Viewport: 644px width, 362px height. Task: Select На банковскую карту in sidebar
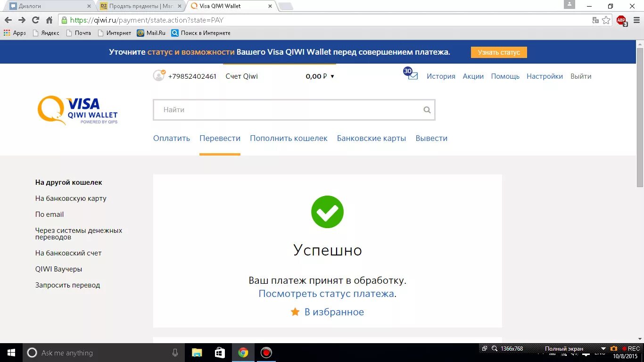click(x=71, y=198)
